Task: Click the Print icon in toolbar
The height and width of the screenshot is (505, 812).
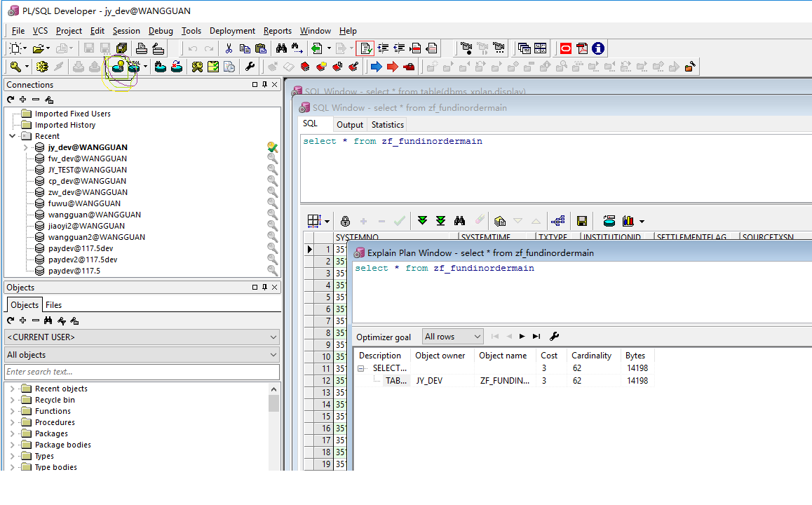Action: pos(142,48)
